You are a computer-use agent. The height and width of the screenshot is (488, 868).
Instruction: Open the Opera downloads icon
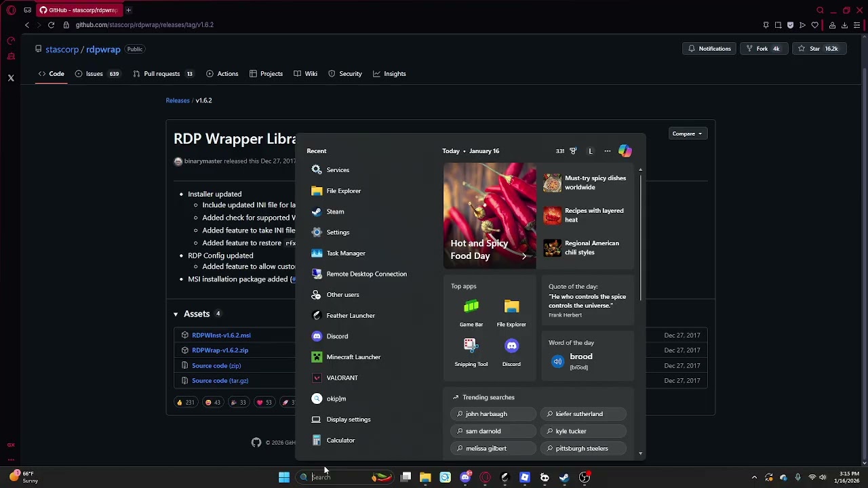[x=844, y=25]
